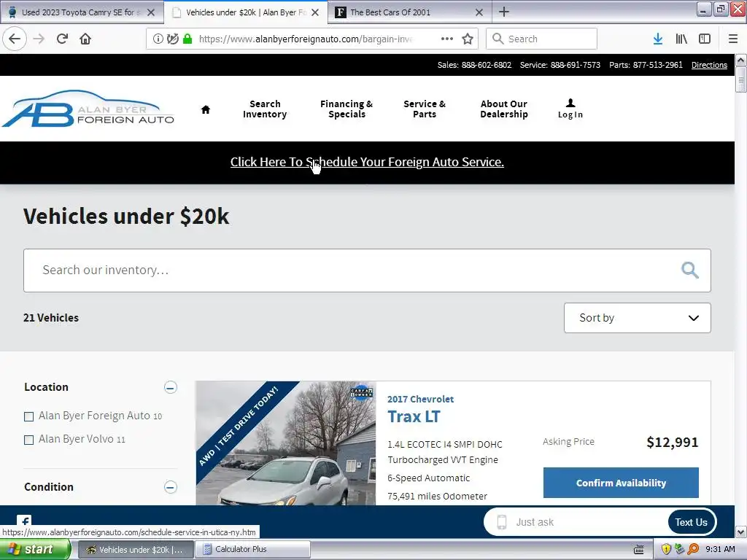This screenshot has height=560, width=747.
Task: Open the 2017 Chevrolet Trax LT title link
Action: 414,416
